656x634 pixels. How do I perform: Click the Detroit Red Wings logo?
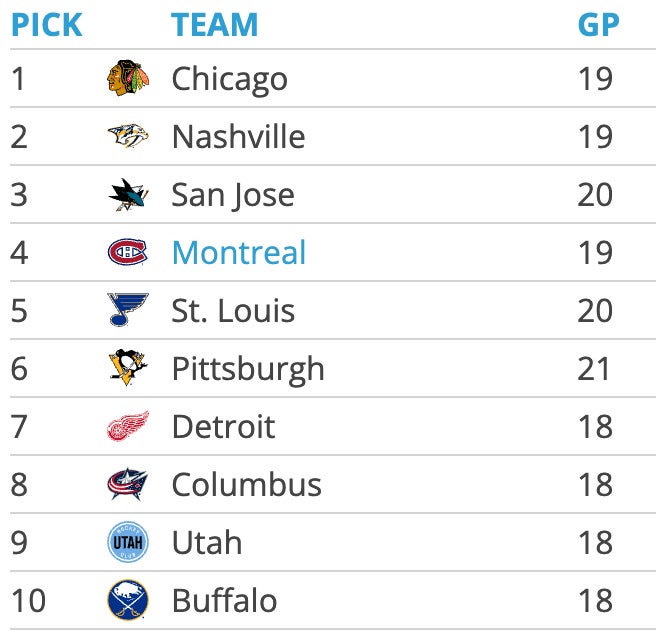(128, 427)
